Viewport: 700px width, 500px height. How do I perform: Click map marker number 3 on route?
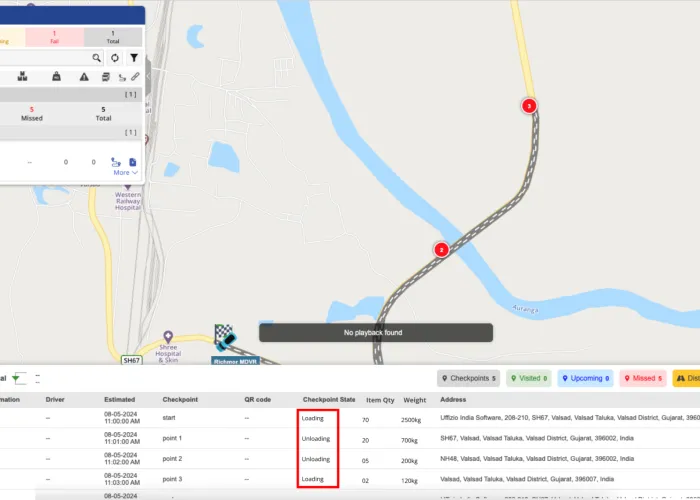[529, 105]
